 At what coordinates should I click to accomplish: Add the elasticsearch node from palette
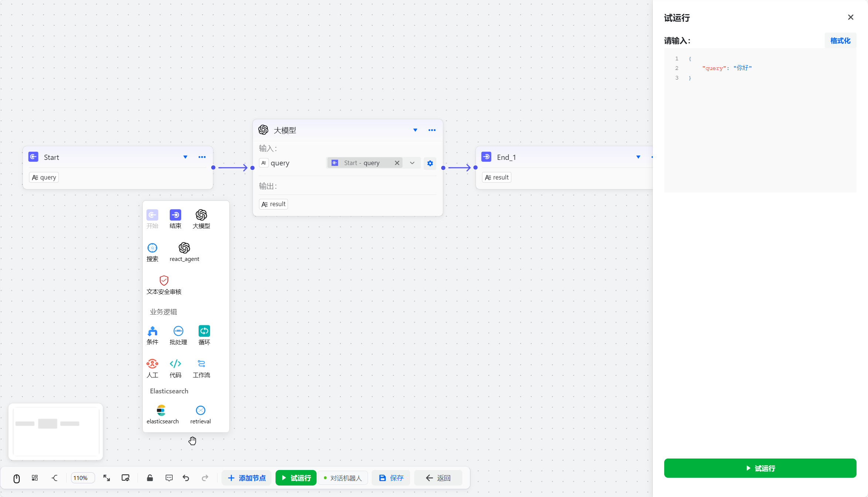click(161, 410)
